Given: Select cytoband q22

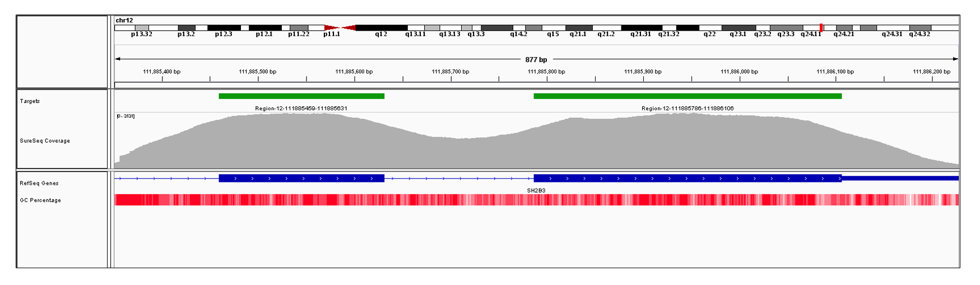Looking at the screenshot, I should tap(710, 27).
